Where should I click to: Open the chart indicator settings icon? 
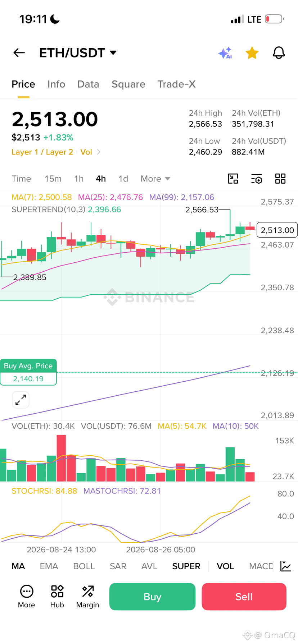click(257, 179)
